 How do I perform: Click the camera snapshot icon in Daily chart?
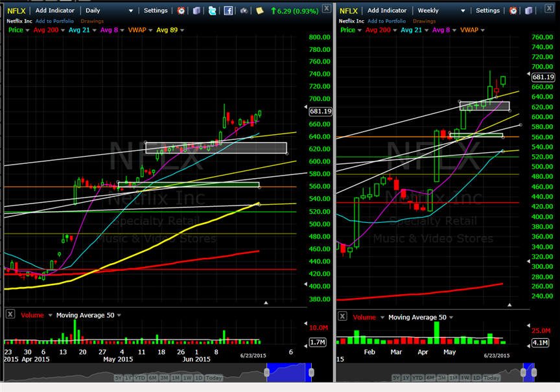pos(244,11)
